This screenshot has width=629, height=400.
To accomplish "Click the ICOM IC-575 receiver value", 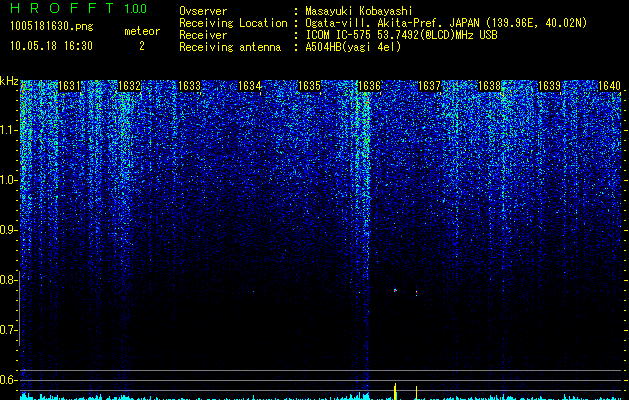I will pos(401,35).
